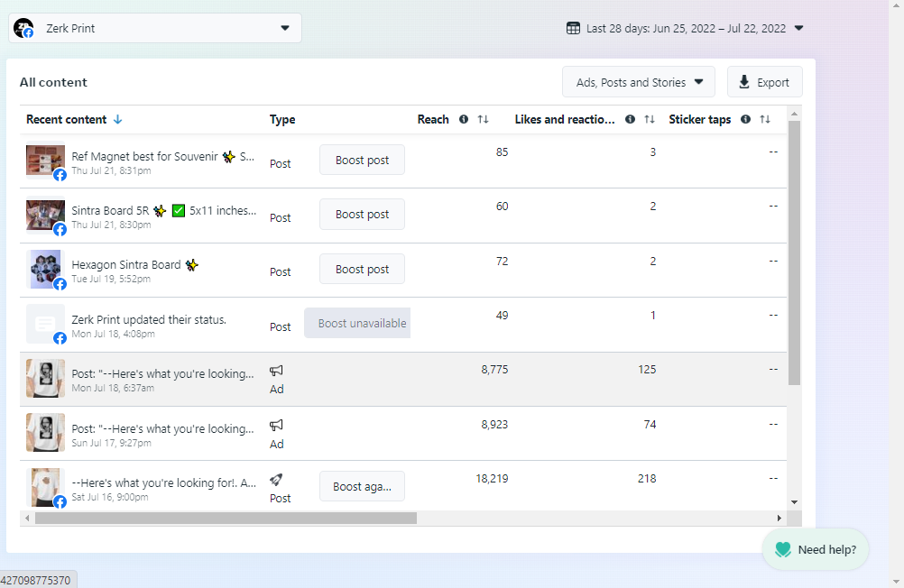Open the status update placeholder thumbnail

coord(45,324)
